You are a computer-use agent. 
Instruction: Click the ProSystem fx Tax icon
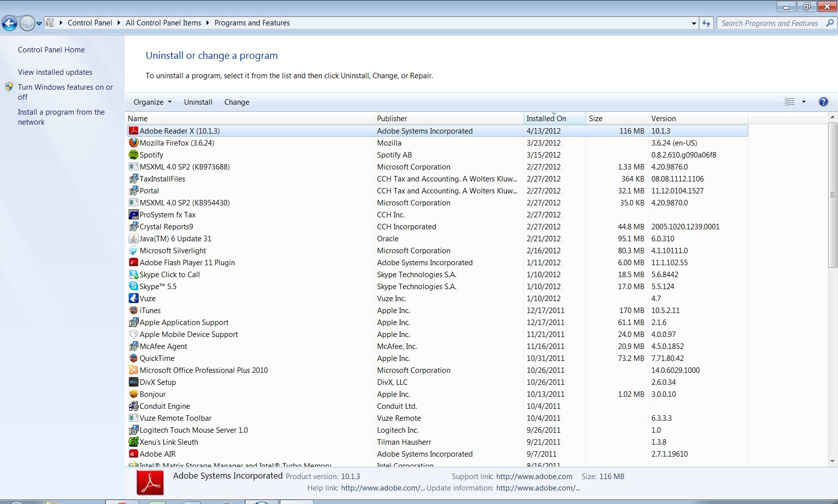pos(133,214)
